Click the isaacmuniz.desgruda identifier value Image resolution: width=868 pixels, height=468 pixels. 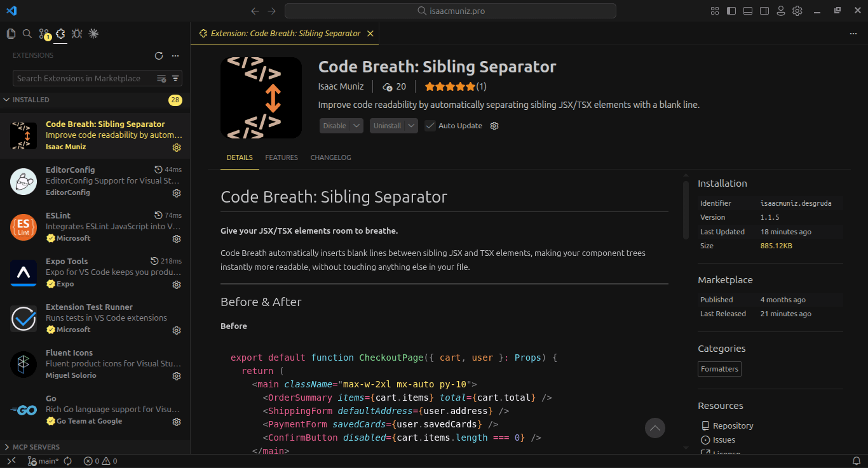tap(796, 203)
